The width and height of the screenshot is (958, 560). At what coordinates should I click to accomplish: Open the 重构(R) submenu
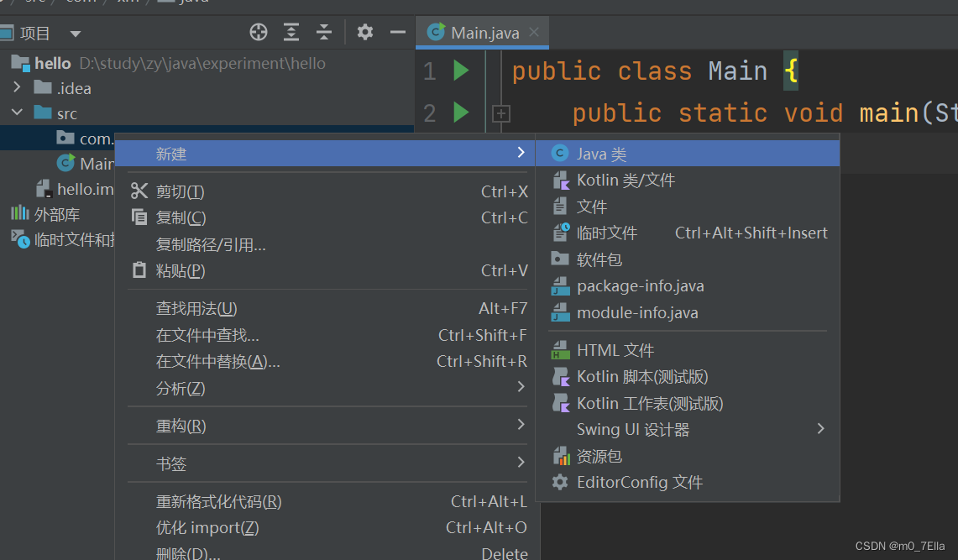pos(180,426)
